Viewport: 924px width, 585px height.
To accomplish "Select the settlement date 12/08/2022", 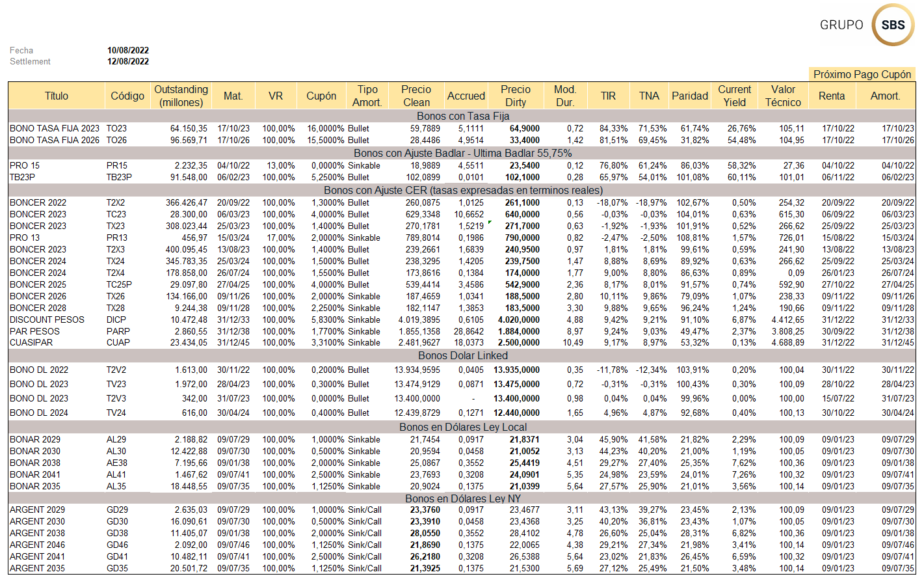I will tap(128, 61).
